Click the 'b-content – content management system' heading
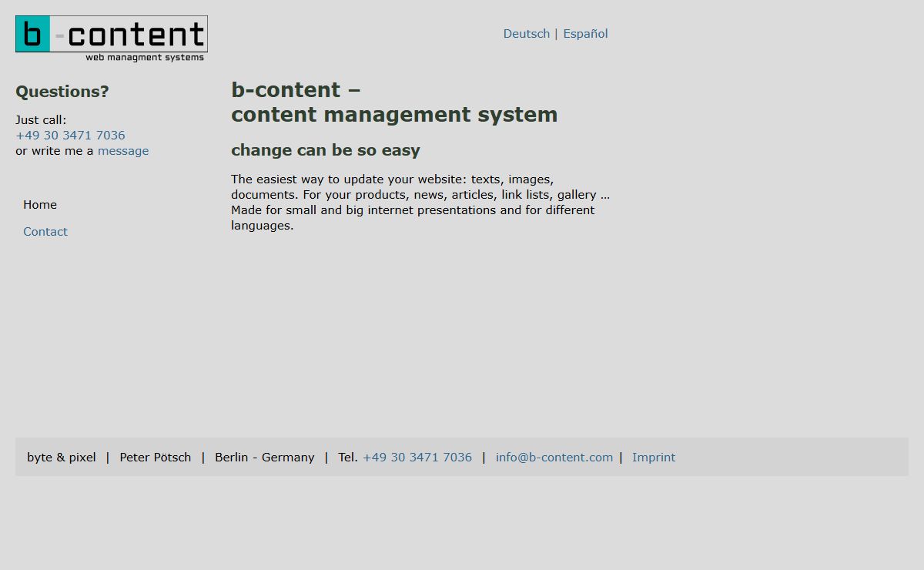 coord(394,102)
